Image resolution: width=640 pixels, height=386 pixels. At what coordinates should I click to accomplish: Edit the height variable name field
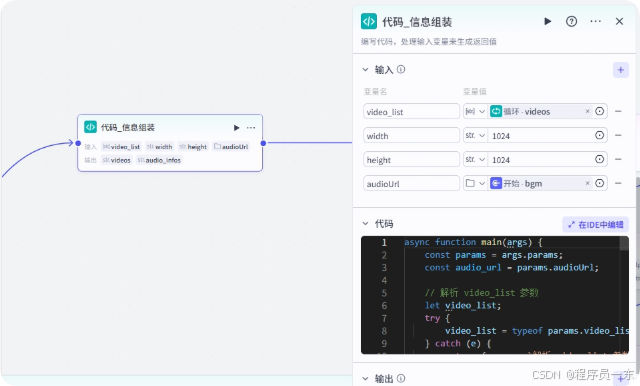tap(411, 160)
